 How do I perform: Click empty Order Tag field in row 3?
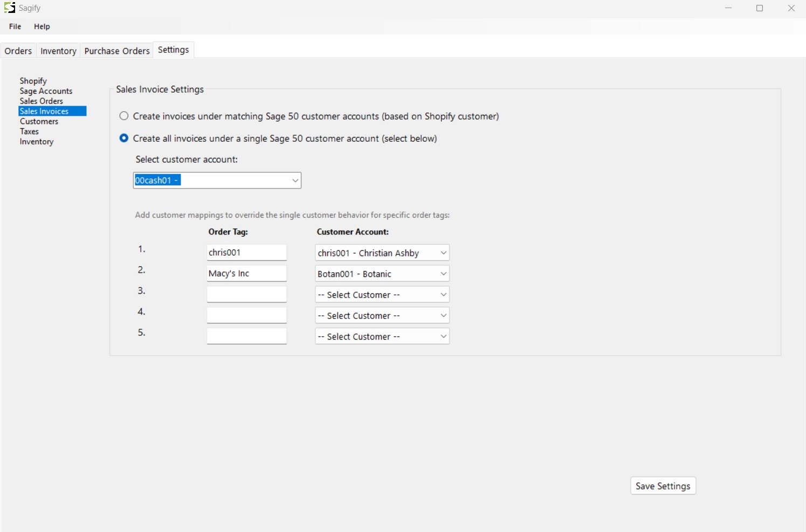click(x=246, y=294)
